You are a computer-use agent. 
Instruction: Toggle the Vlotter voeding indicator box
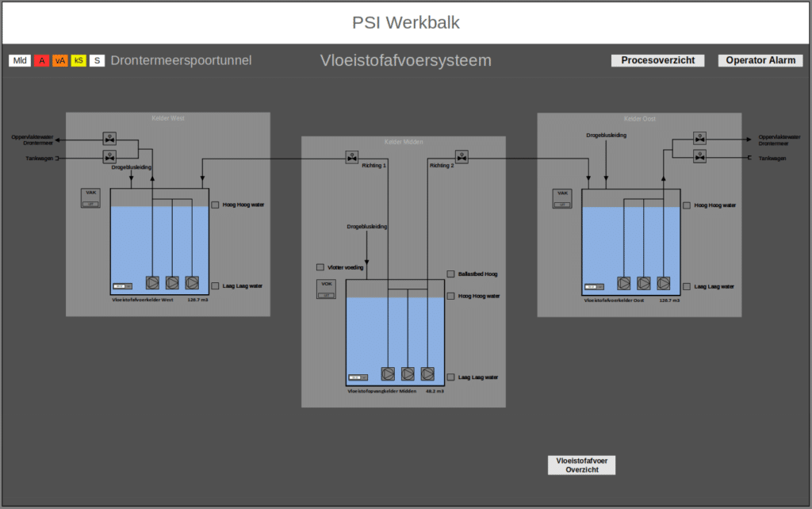tap(320, 267)
